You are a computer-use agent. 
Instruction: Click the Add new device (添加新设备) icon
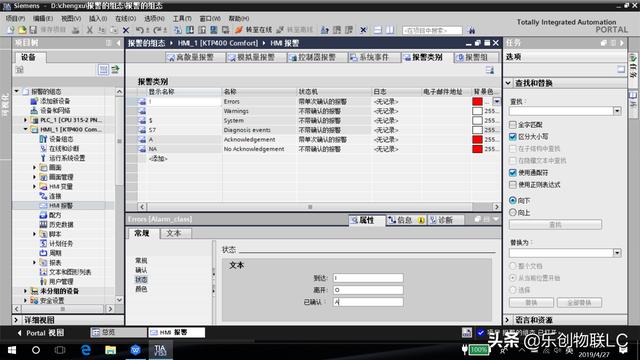pyautogui.click(x=34, y=101)
